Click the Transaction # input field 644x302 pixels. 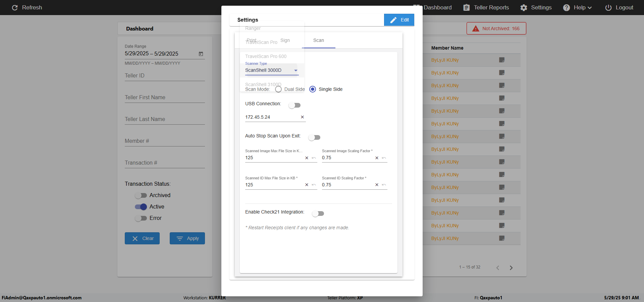click(165, 163)
